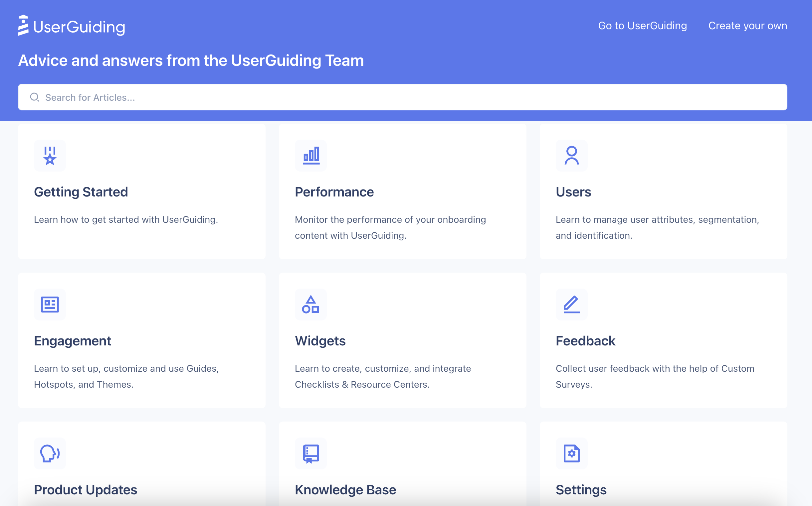Click the pen icon above Feedback
The width and height of the screenshot is (812, 506).
pos(571,304)
